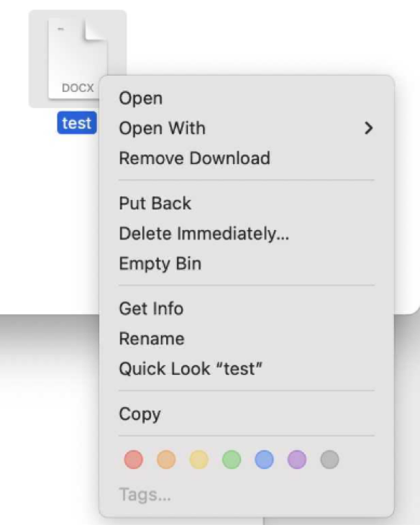Click Empty Bin in the menu
This screenshot has width=420, height=525.
tap(246, 263)
